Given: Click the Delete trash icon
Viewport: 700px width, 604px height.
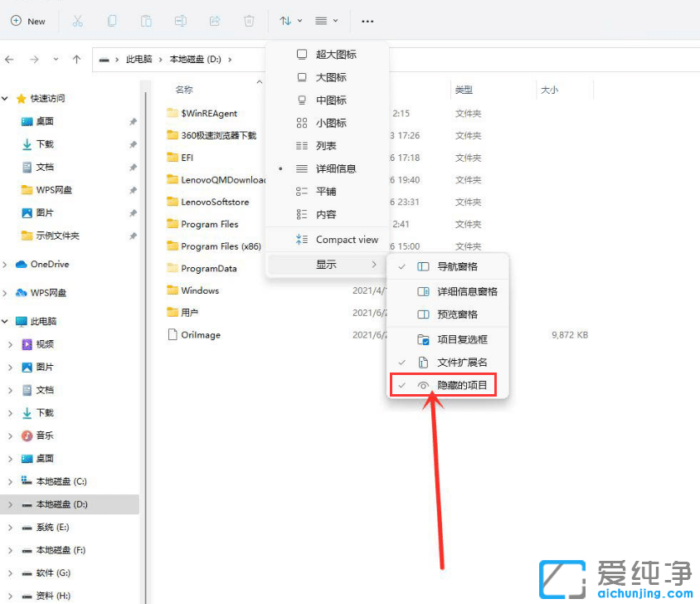Looking at the screenshot, I should click(x=249, y=21).
